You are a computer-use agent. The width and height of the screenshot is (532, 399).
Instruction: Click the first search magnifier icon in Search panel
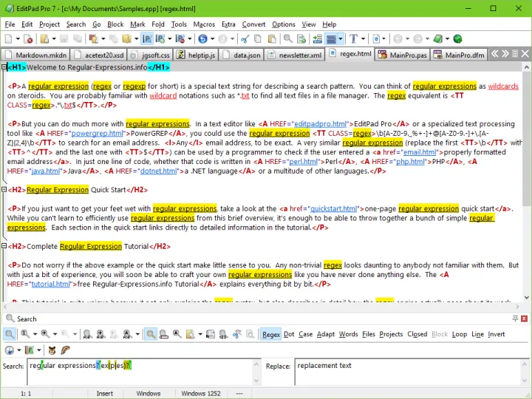coord(10,334)
